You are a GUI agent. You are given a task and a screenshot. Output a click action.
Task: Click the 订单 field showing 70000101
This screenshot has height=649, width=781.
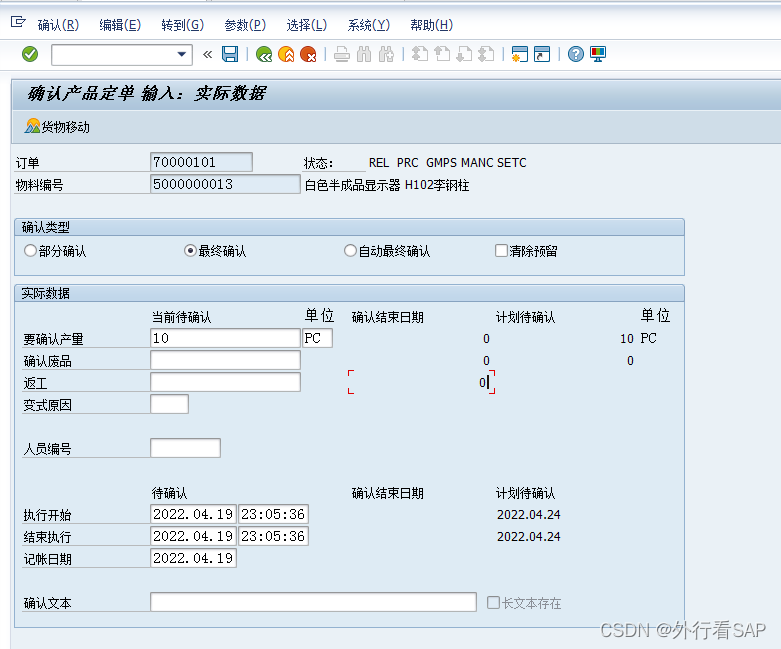tap(201, 162)
